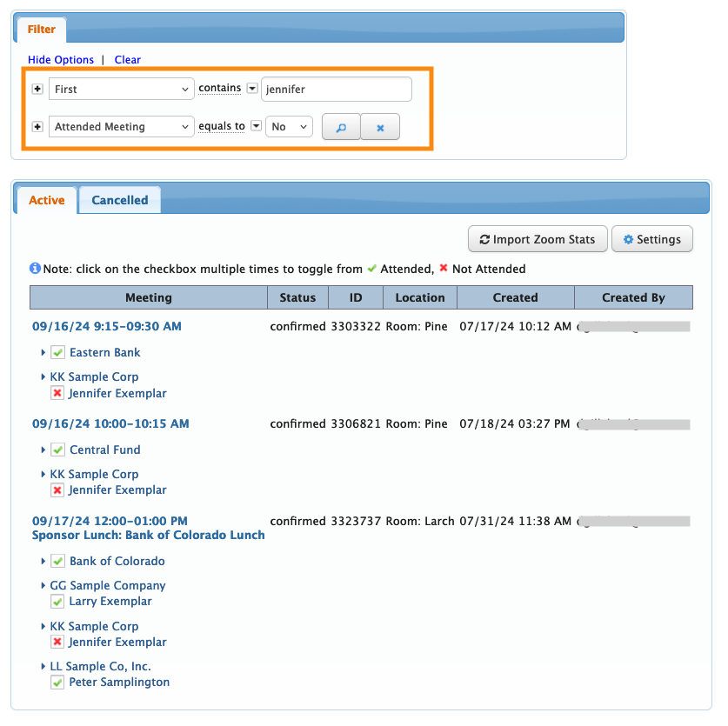Expand the Bank of Colorado row arrow
The image size is (728, 726).
pyautogui.click(x=43, y=561)
